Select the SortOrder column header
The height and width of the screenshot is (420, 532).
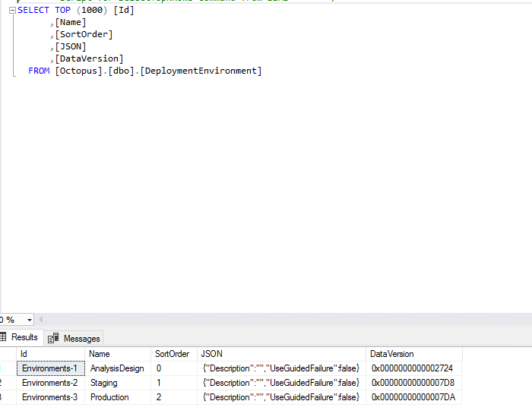pos(174,354)
